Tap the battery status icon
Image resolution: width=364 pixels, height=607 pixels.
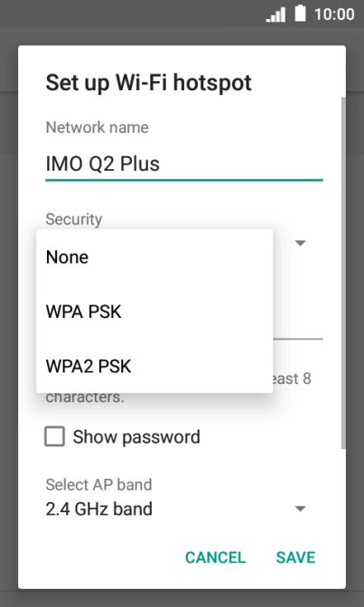[300, 14]
